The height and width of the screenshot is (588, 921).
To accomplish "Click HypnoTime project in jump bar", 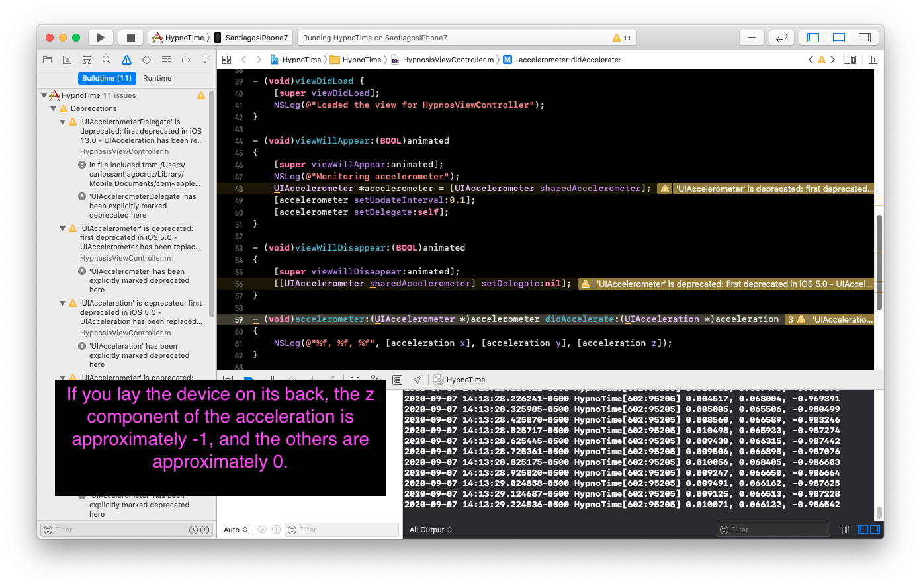I will click(296, 60).
